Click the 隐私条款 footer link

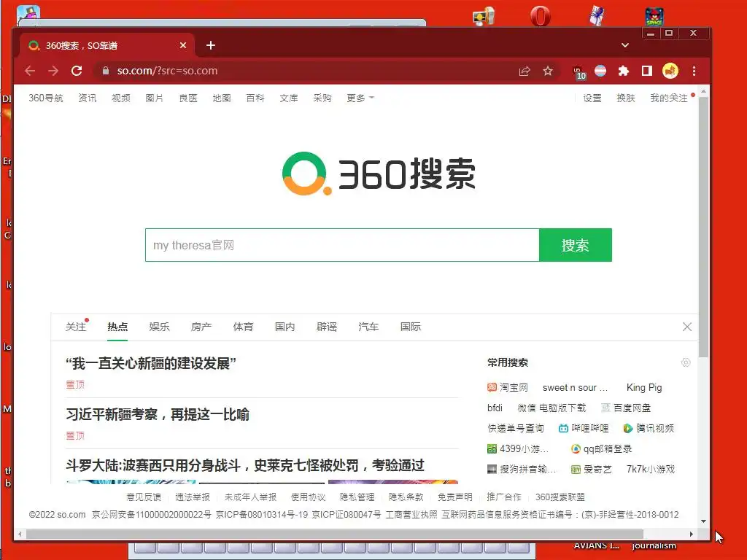click(406, 497)
